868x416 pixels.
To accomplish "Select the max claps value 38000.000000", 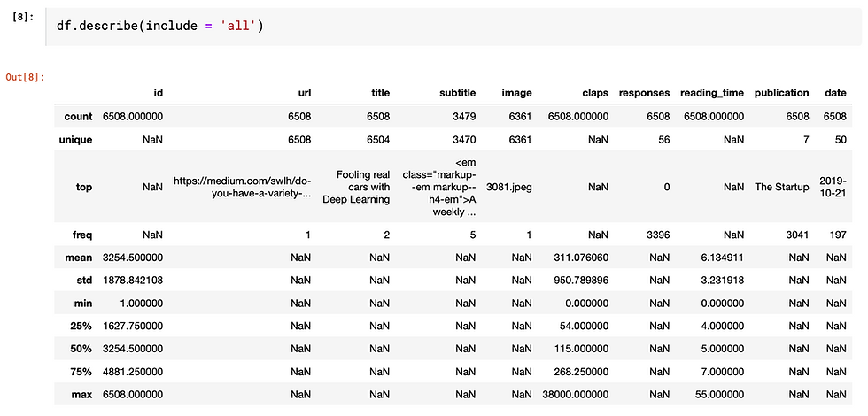I will 575,395.
